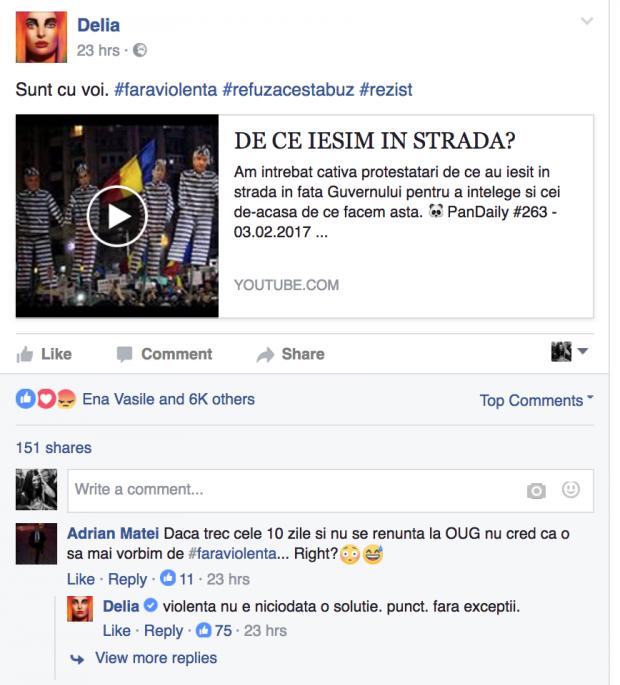Click the #rezist hashtag

pyautogui.click(x=385, y=90)
